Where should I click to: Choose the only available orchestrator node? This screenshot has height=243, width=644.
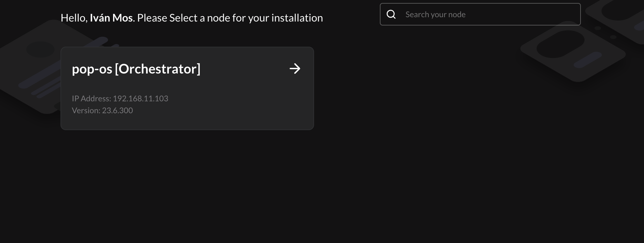(x=187, y=88)
